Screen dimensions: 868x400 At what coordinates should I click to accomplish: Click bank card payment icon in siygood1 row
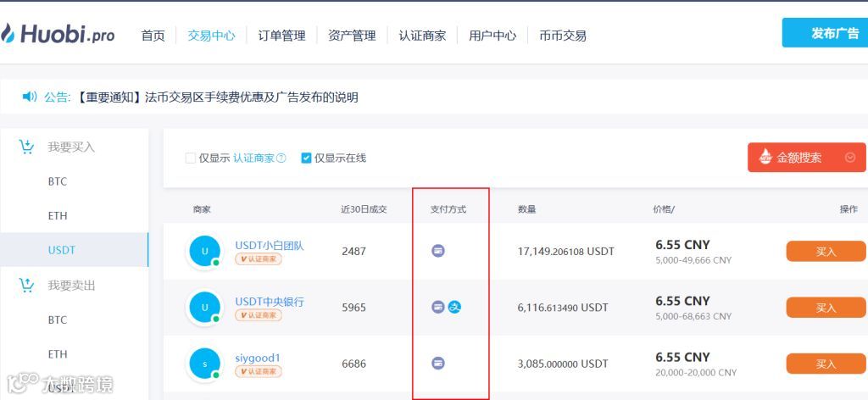tap(438, 363)
